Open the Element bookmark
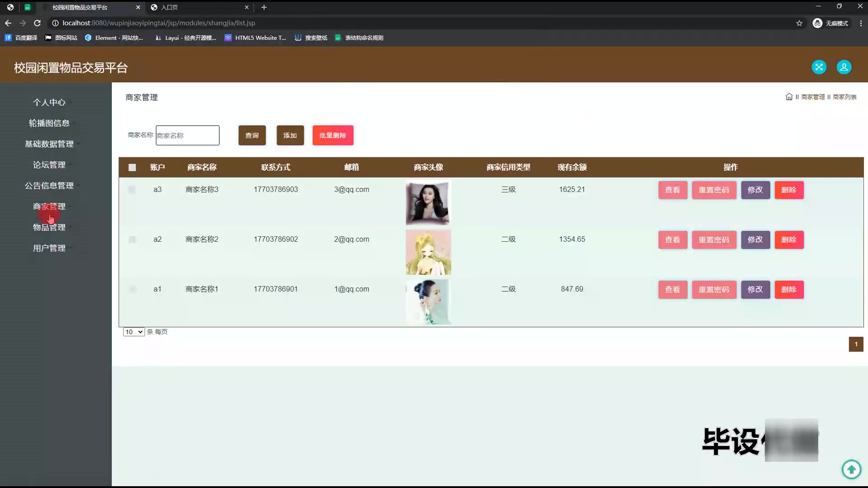 114,38
